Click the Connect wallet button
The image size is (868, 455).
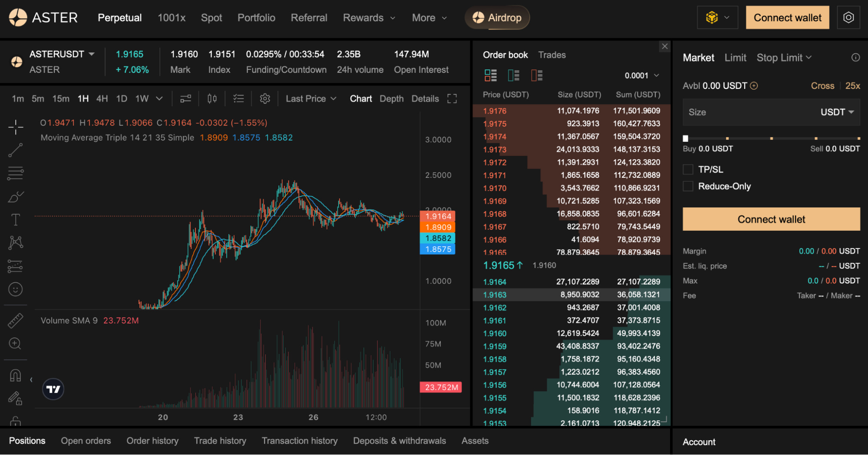click(x=787, y=17)
